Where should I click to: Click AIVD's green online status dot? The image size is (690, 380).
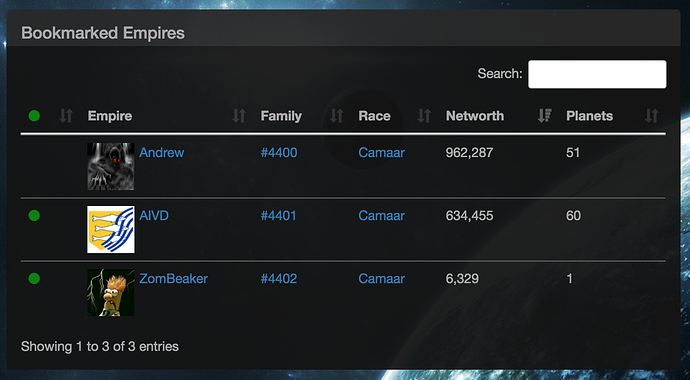34,216
